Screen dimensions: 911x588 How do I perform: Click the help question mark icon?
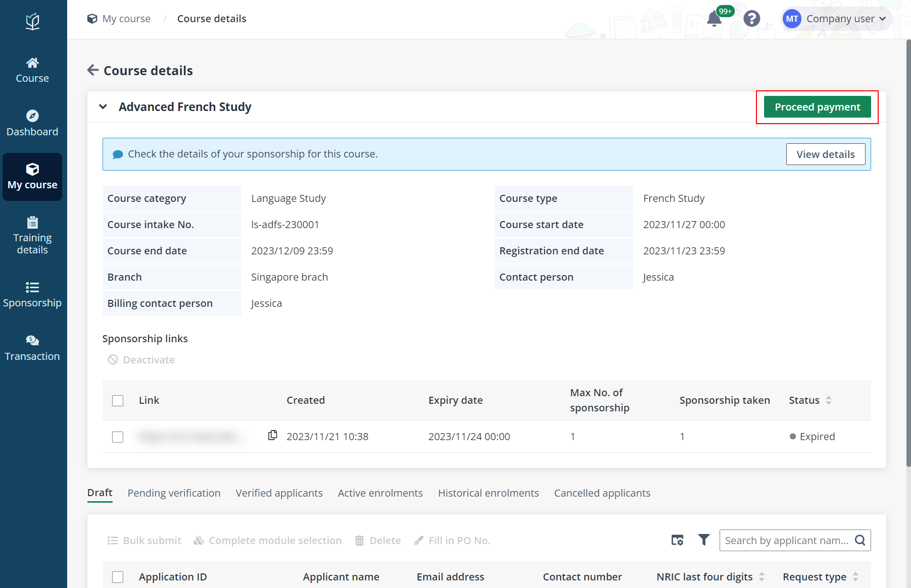[x=751, y=19]
